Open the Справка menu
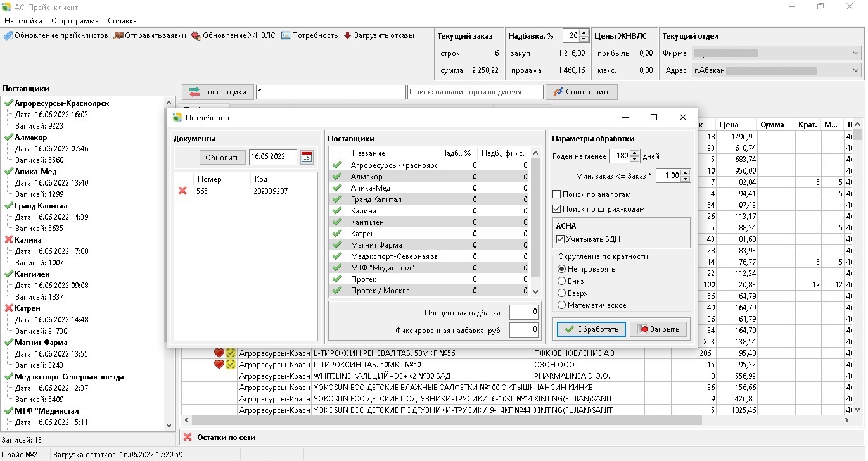The image size is (868, 461). (122, 21)
